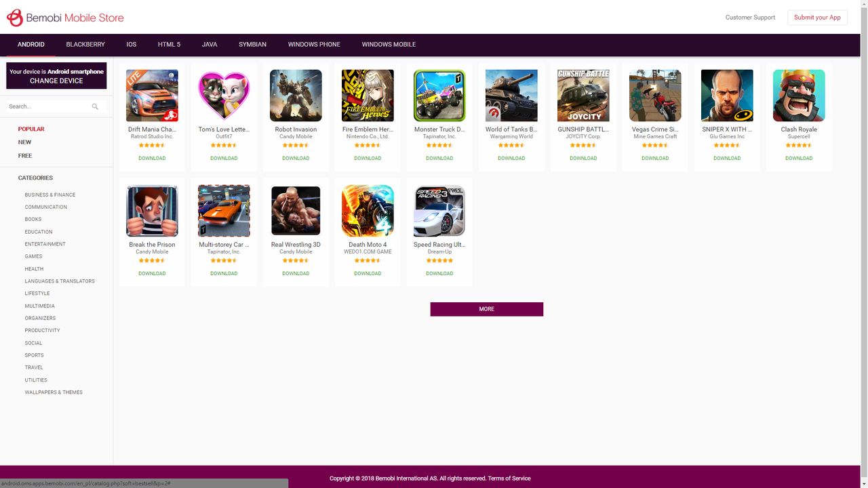Download Clash Royale

799,159
